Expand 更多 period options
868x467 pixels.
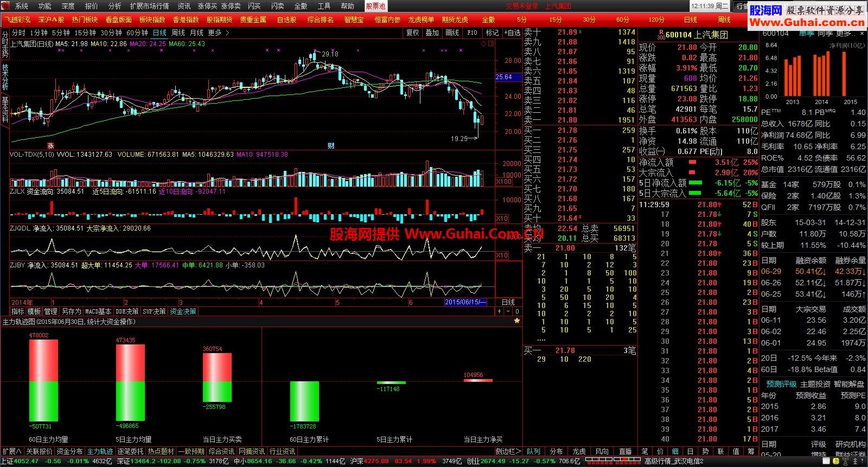(x=218, y=33)
